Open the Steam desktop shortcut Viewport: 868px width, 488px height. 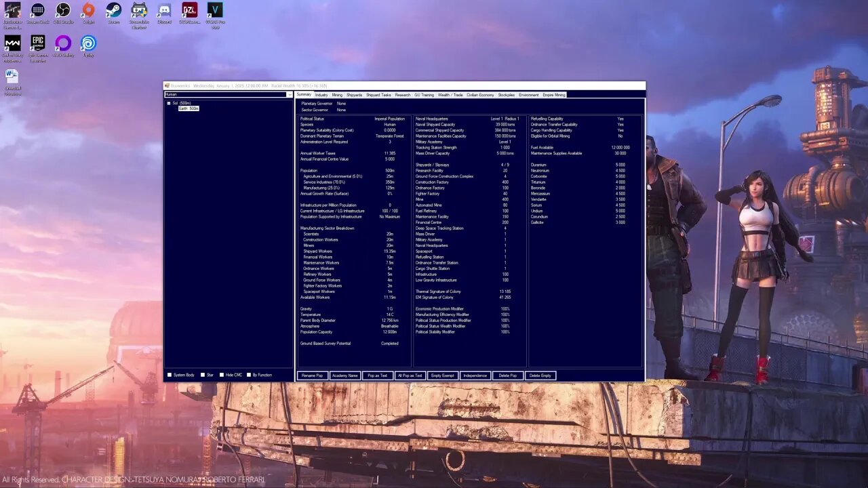[114, 14]
